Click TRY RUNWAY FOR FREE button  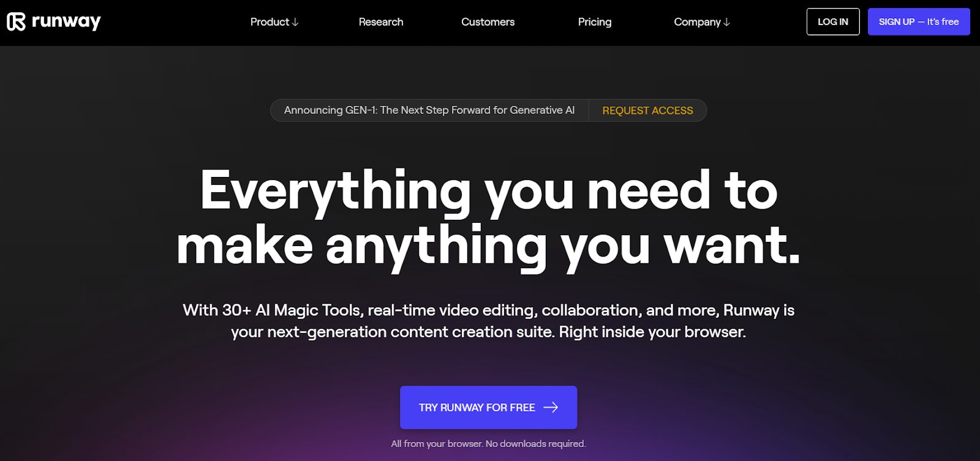(489, 407)
